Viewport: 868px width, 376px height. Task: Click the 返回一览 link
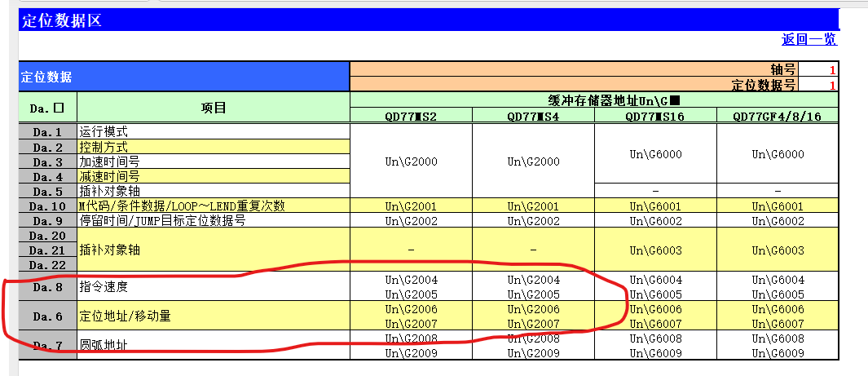[x=809, y=39]
